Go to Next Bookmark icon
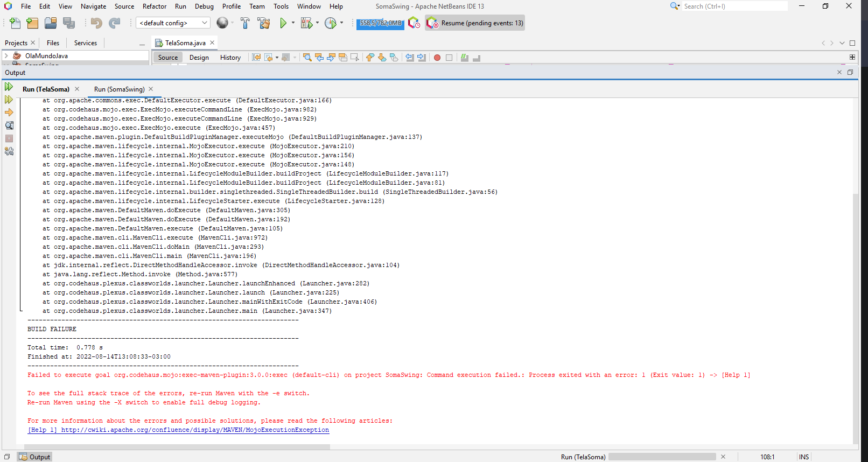Image resolution: width=868 pixels, height=462 pixels. click(382, 58)
